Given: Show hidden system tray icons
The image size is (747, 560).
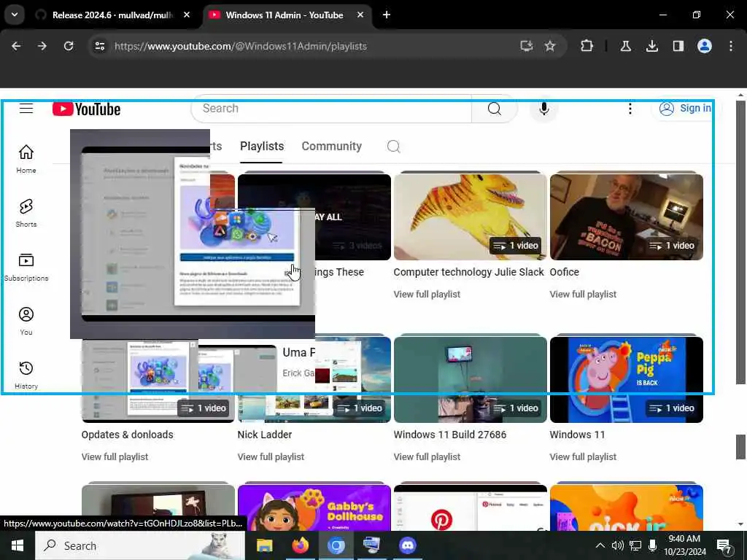Looking at the screenshot, I should (600, 545).
